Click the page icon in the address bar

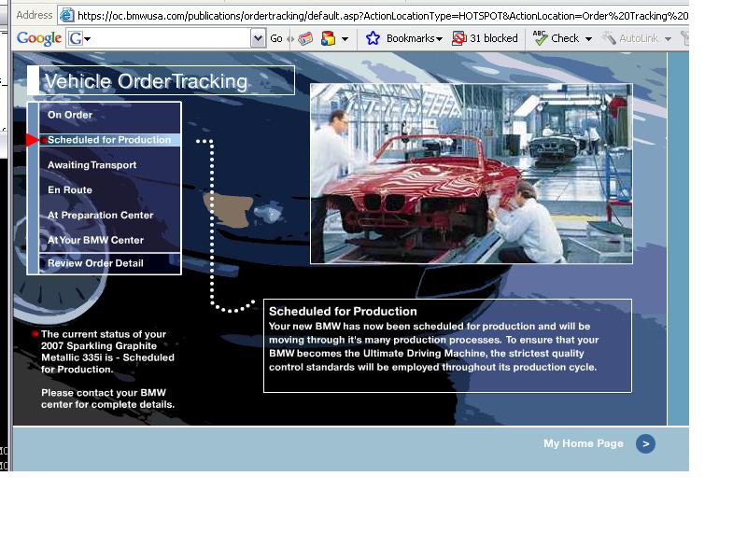pos(66,15)
